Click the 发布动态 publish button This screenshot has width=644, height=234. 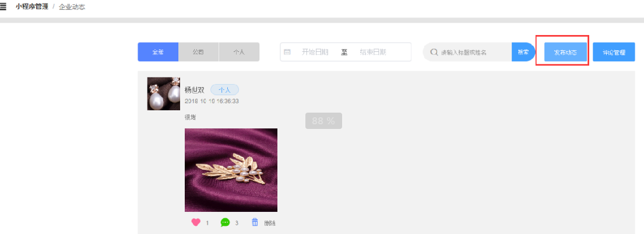tap(565, 53)
